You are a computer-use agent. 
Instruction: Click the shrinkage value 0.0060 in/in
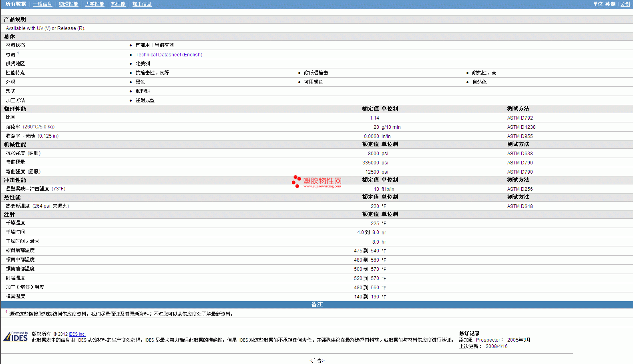[x=377, y=136]
